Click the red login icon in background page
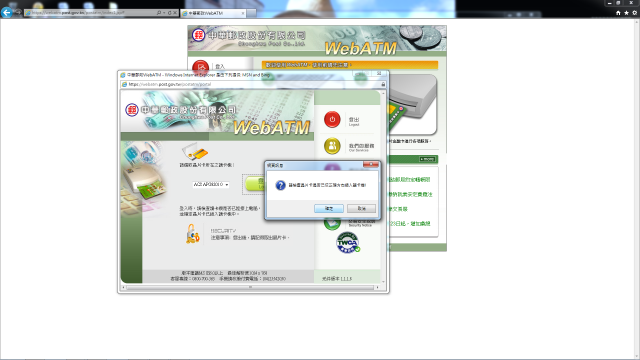This screenshot has height=360, width=640. pyautogui.click(x=200, y=67)
